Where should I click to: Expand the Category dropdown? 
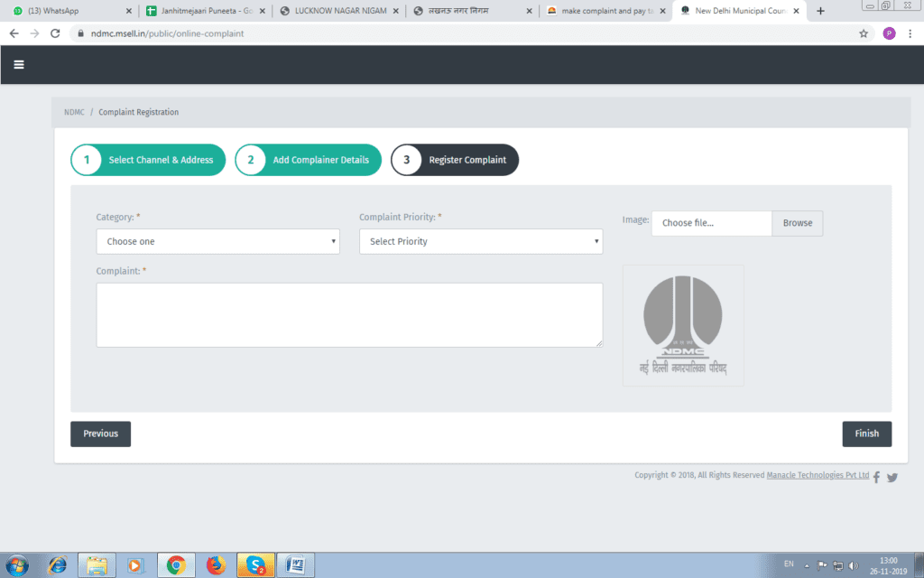pos(217,241)
